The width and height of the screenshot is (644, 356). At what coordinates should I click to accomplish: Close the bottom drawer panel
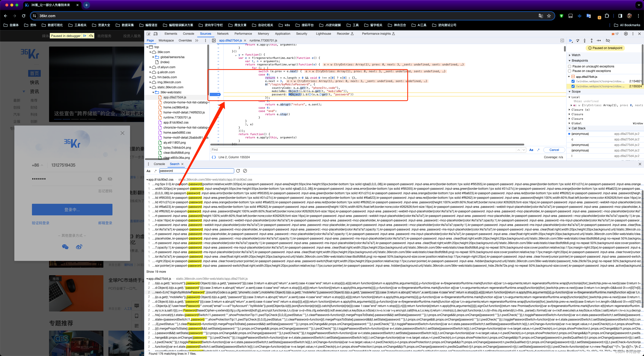(640, 164)
